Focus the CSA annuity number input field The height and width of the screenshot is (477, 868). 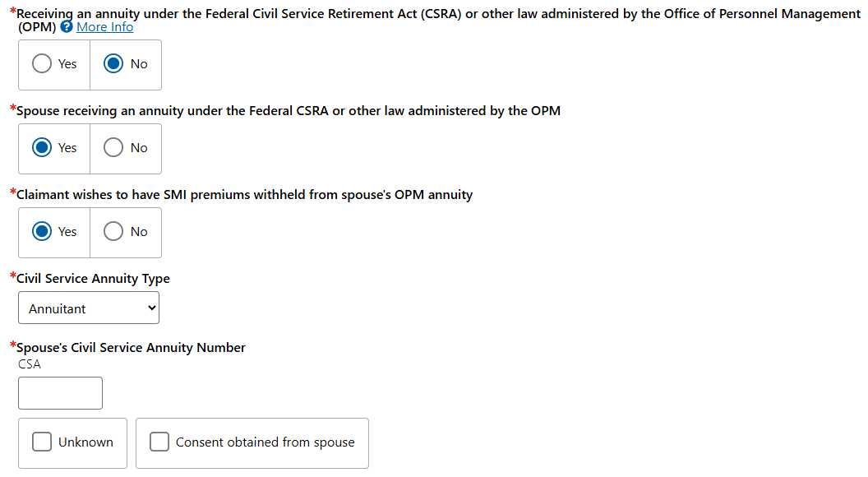point(60,393)
